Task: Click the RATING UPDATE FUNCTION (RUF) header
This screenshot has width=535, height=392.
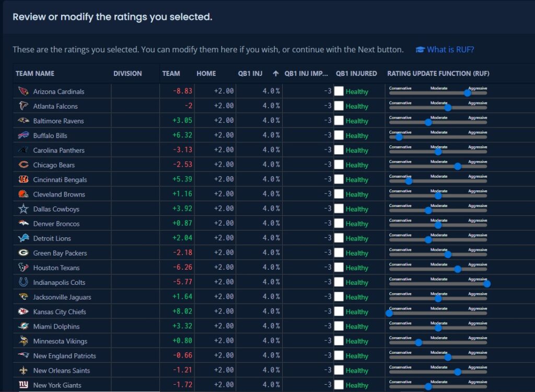Action: pos(438,73)
